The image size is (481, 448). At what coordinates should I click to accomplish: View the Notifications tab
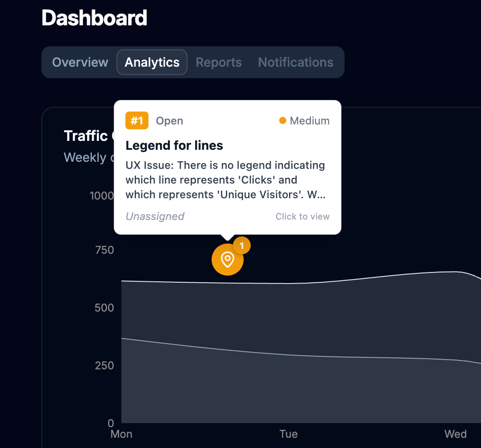[295, 62]
